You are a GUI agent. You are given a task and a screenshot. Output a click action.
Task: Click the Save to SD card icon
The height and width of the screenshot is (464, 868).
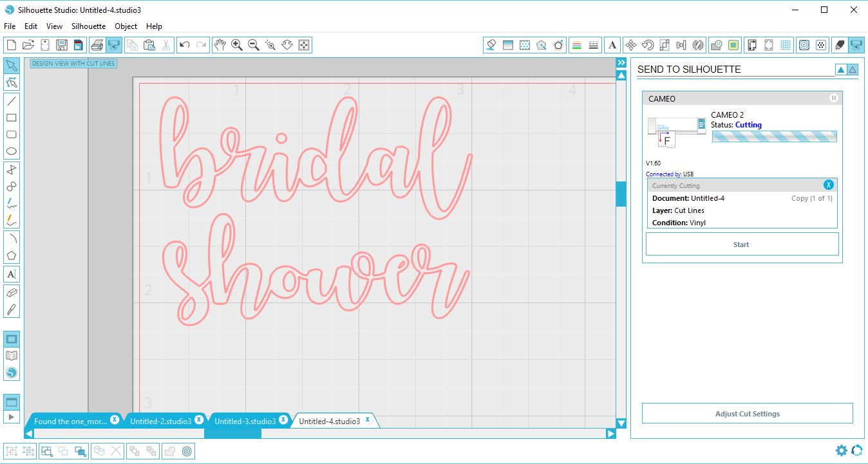pos(79,45)
